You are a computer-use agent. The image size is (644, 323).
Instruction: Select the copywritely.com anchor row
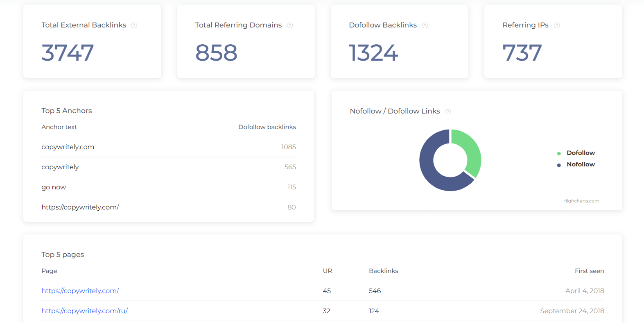coord(169,147)
